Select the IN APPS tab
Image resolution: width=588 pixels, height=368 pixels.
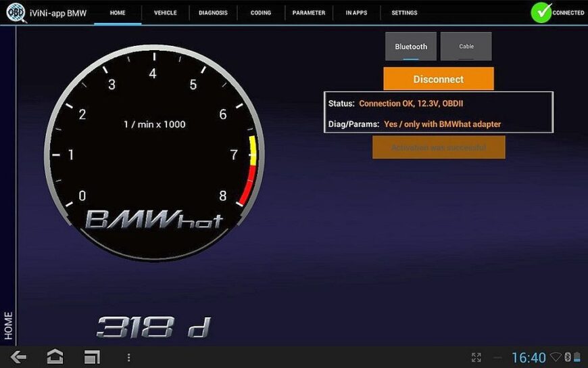356,13
